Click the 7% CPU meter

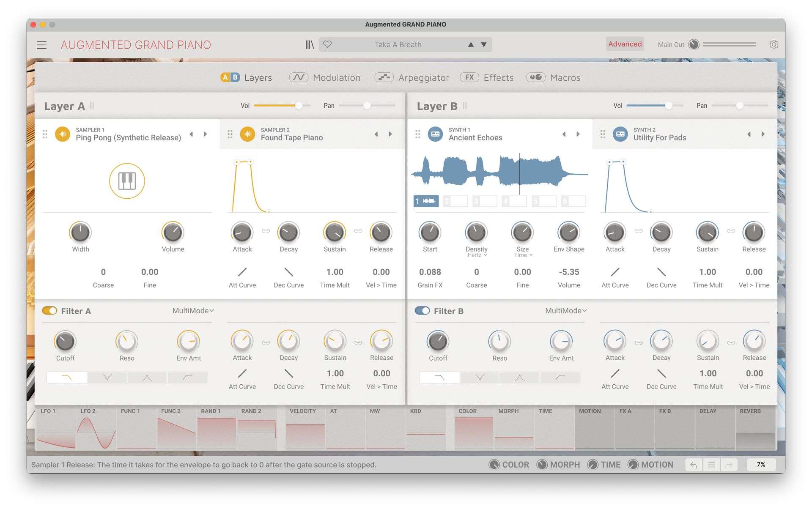pos(761,465)
